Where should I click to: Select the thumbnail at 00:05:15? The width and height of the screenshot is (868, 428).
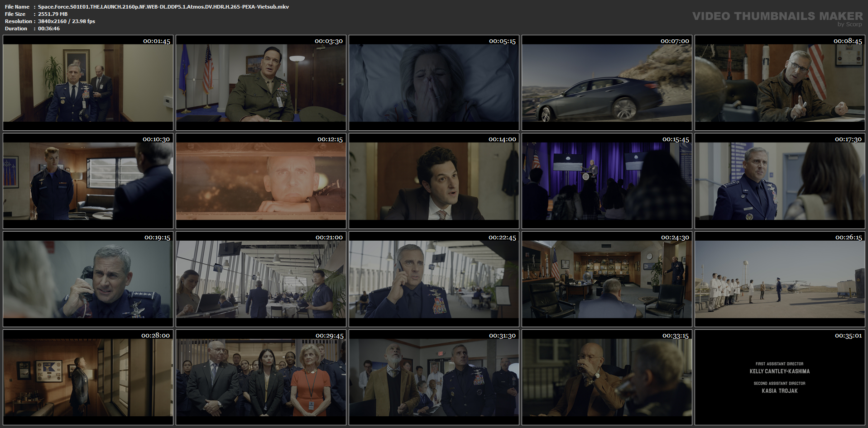434,83
